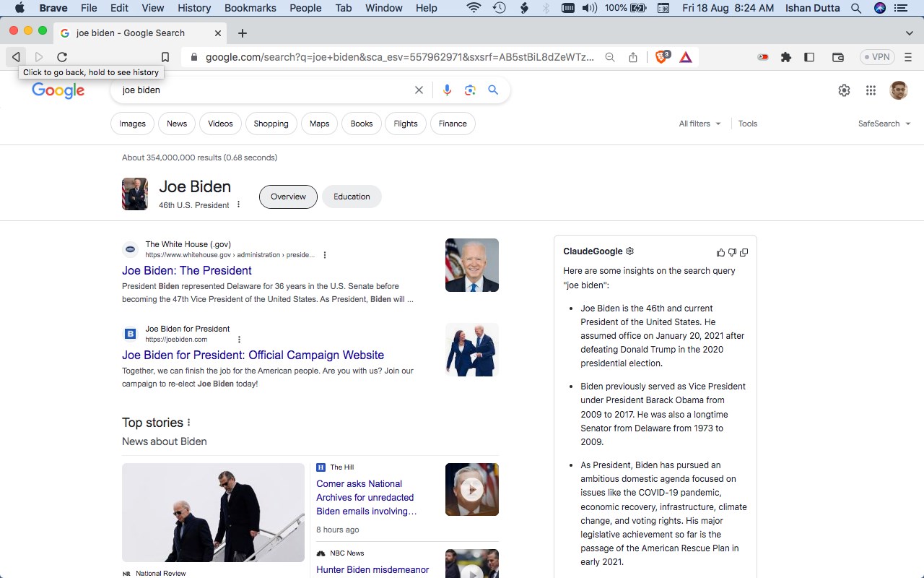Expand the tab search chevron

(910, 33)
